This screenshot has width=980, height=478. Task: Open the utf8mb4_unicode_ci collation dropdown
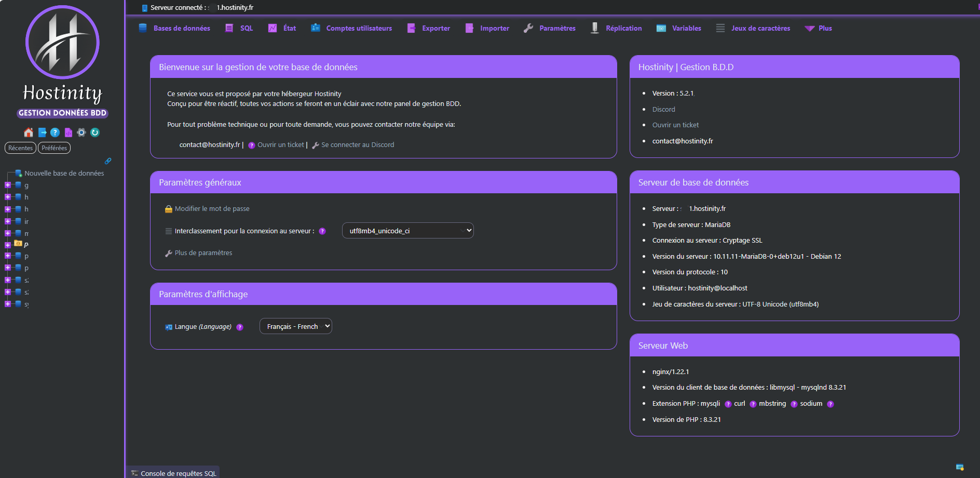coord(407,231)
